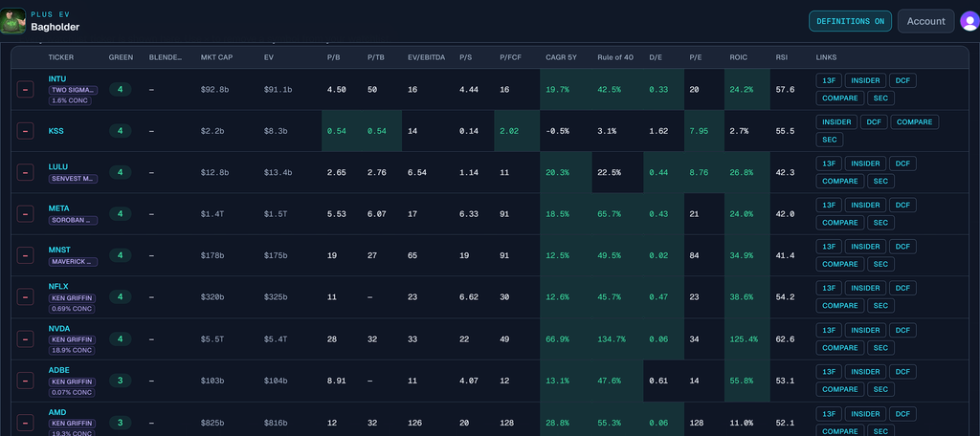Viewport: 980px width, 436px height.
Task: Open INSIDER link for MNST
Action: tap(865, 247)
